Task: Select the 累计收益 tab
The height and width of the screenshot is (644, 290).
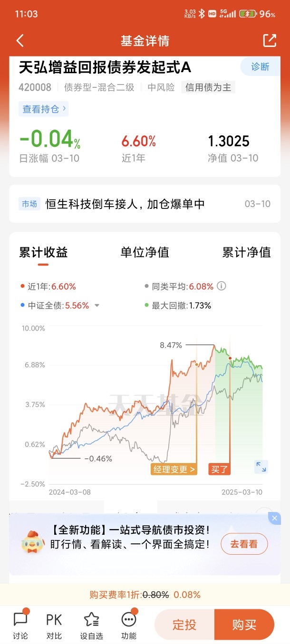Action: tap(43, 252)
